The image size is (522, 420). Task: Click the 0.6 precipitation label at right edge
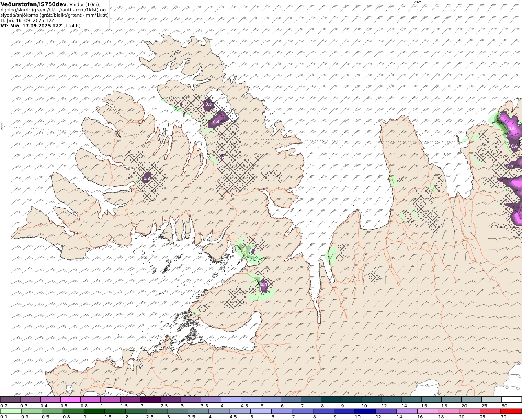coord(512,128)
